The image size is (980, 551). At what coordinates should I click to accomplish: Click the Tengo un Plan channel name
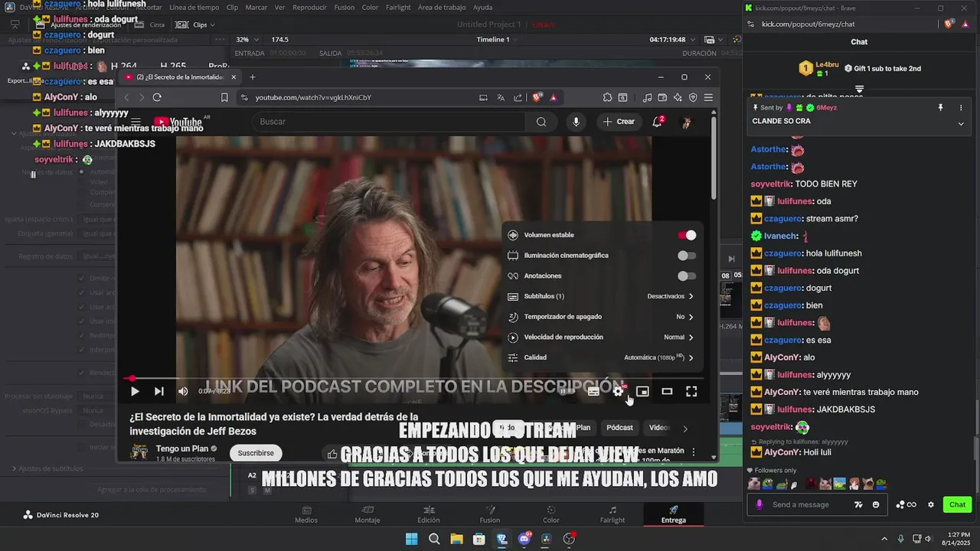(182, 448)
